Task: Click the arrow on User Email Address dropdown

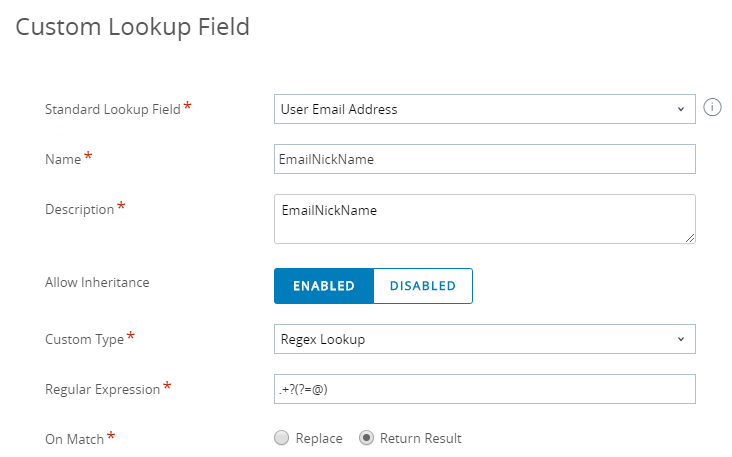Action: [x=680, y=109]
